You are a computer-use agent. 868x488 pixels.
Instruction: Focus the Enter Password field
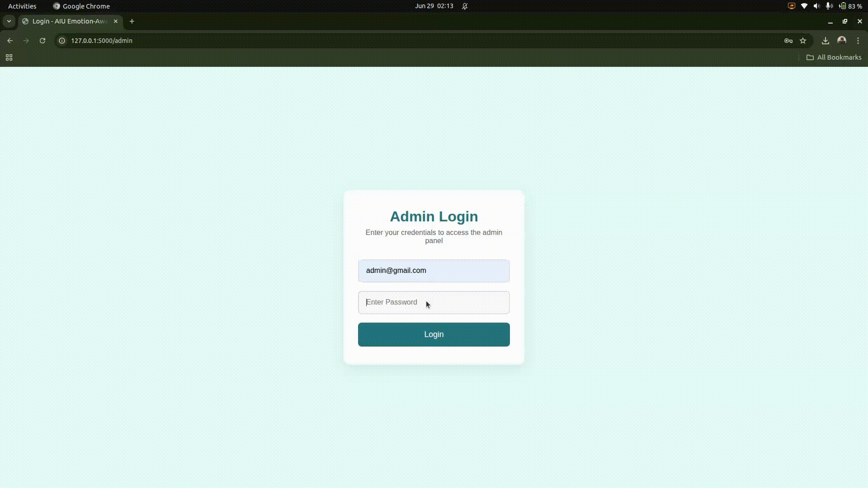(434, 302)
